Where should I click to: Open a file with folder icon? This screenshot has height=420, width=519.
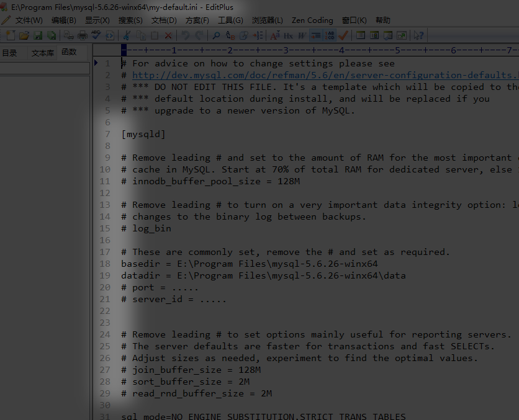click(x=24, y=35)
